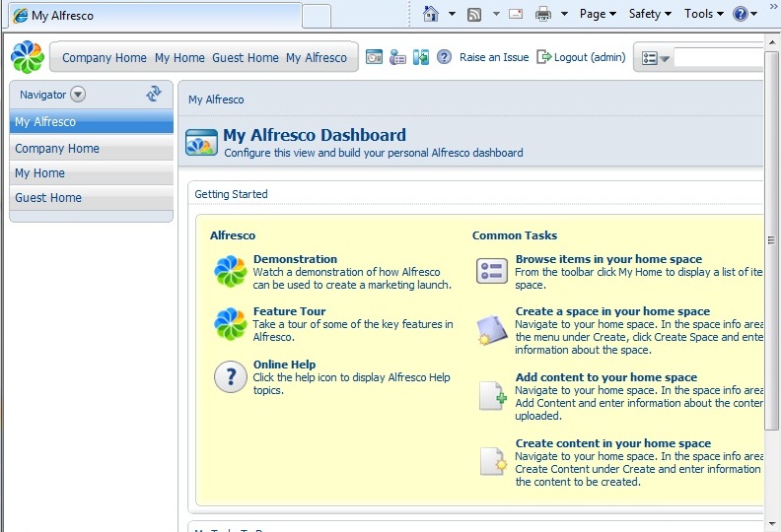Click the Logout arrow icon
This screenshot has height=532, width=781.
(x=543, y=57)
